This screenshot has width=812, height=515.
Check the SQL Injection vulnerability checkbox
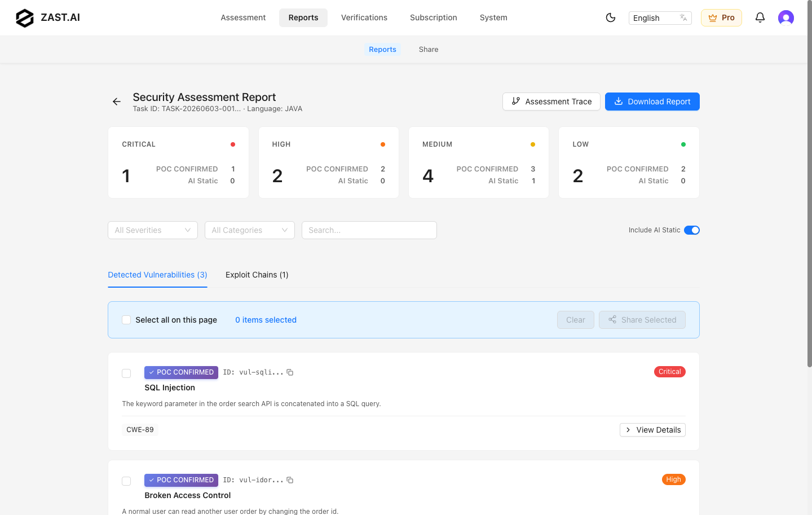(x=126, y=373)
